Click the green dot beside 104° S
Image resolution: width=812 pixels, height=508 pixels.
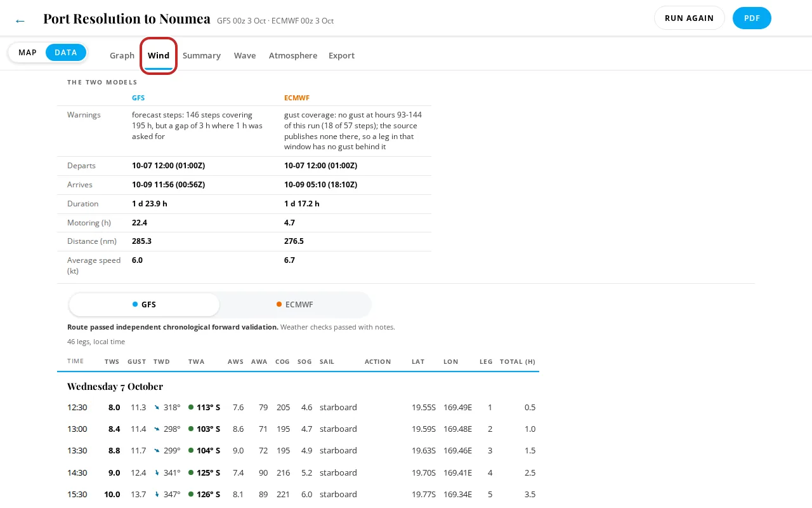click(x=191, y=451)
